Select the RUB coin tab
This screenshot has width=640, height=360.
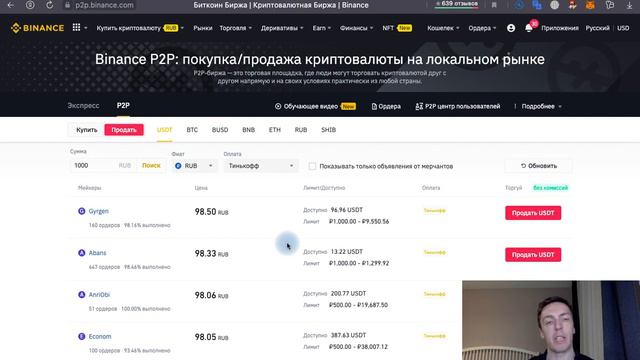tap(301, 130)
